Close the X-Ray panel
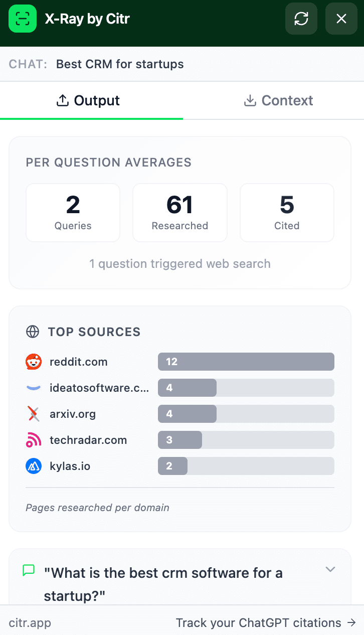This screenshot has height=635, width=364. pos(341,19)
